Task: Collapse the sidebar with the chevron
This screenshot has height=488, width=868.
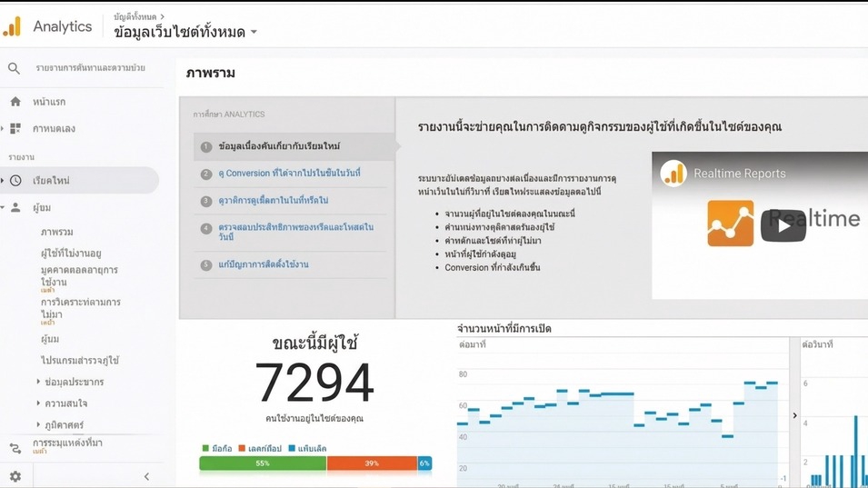Action: (x=146, y=476)
